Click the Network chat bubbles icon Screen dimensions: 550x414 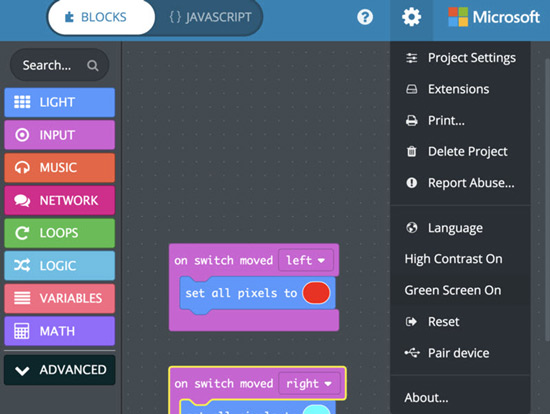pyautogui.click(x=22, y=200)
